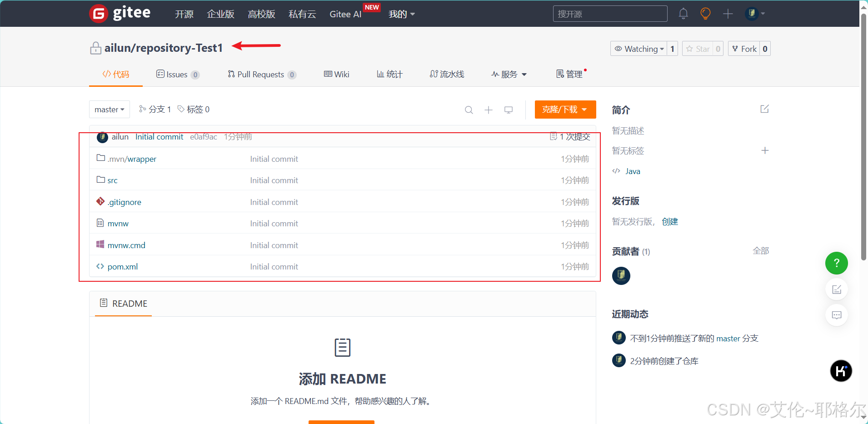Open the Wiki tab
This screenshot has width=868, height=424.
coord(336,74)
